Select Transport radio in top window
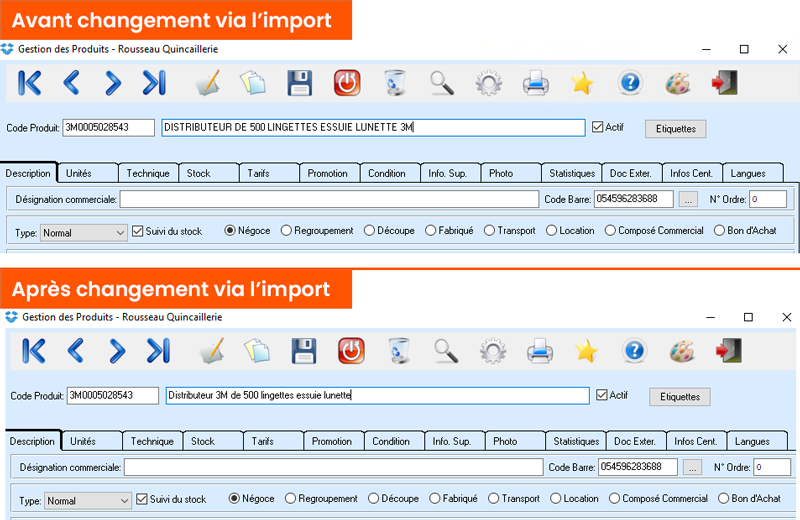800x520 pixels. [489, 231]
